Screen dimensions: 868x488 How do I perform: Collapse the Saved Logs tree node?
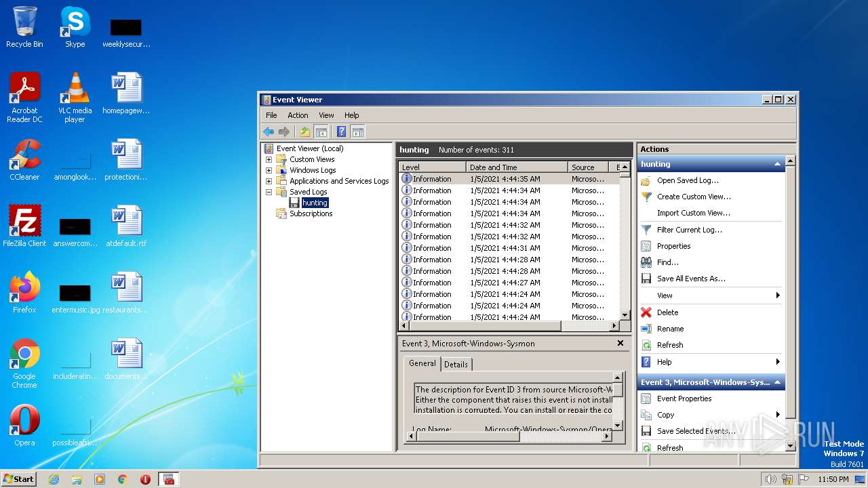[269, 192]
